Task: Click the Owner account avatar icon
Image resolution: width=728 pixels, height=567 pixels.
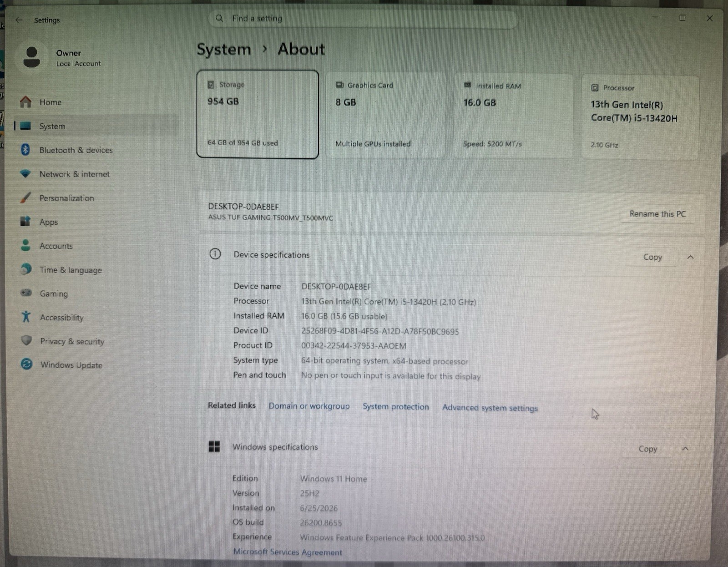Action: pos(31,57)
